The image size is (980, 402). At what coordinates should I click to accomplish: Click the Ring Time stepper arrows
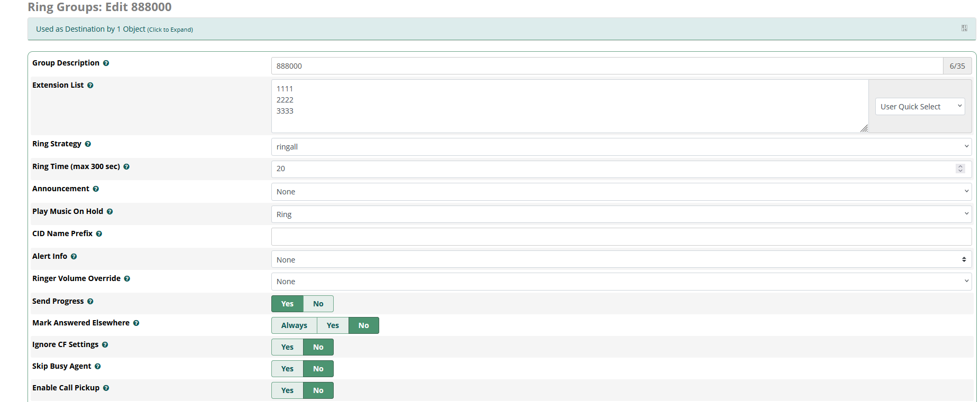[960, 169]
